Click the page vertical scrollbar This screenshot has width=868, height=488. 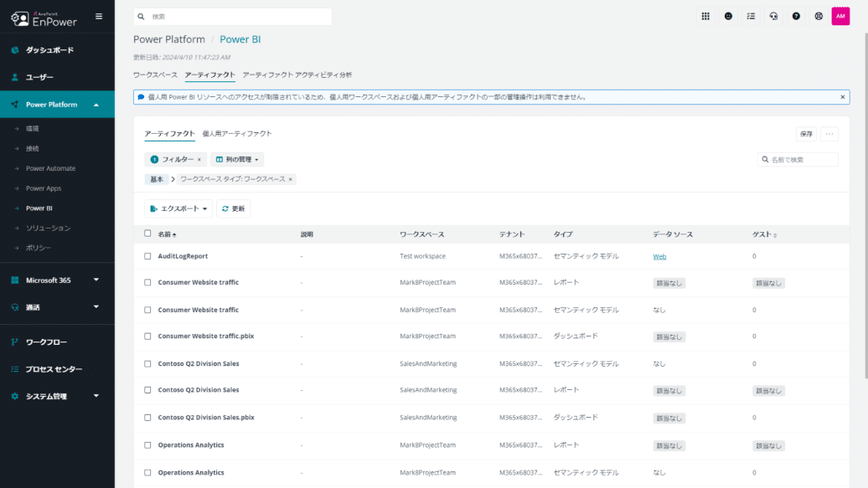click(x=865, y=205)
